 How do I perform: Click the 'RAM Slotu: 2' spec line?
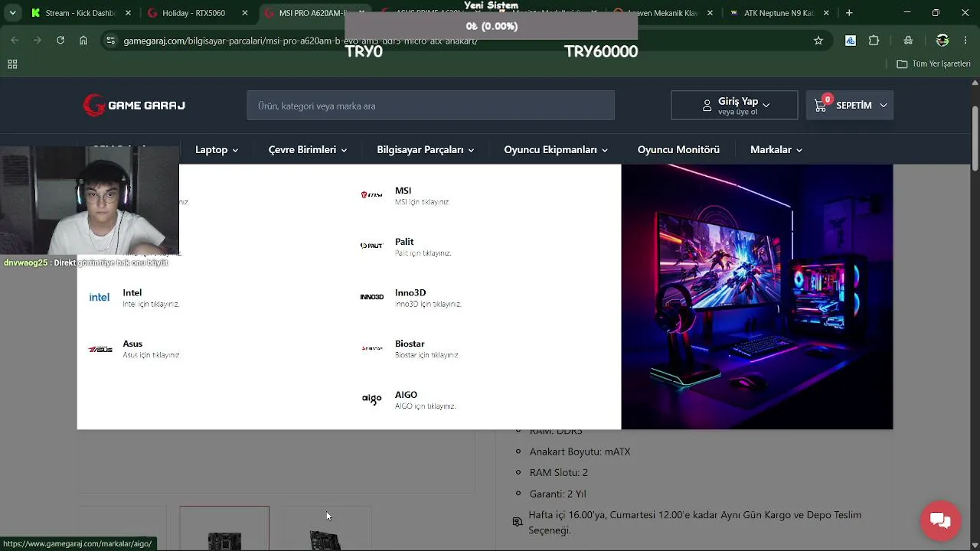coord(559,473)
